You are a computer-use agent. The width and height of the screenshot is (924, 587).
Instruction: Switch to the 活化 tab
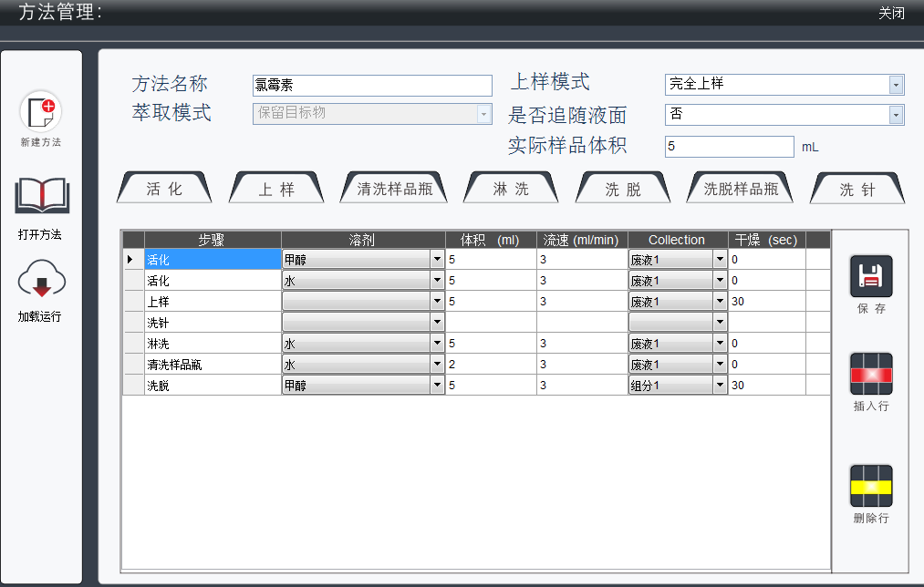click(164, 189)
